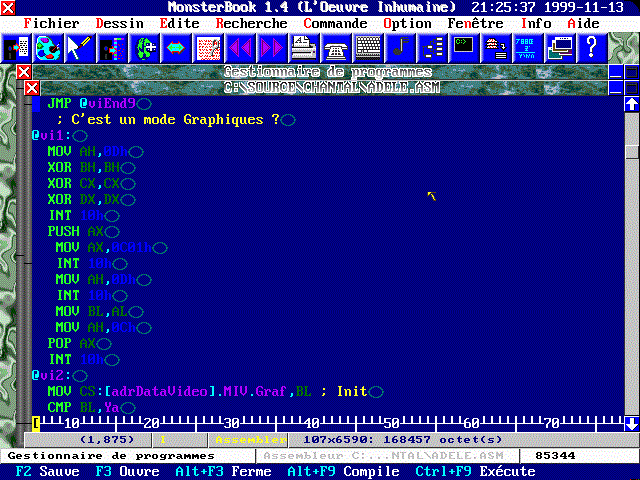Click the file to color pattern icon
This screenshot has height=480, width=640.
pyautogui.click(x=112, y=48)
